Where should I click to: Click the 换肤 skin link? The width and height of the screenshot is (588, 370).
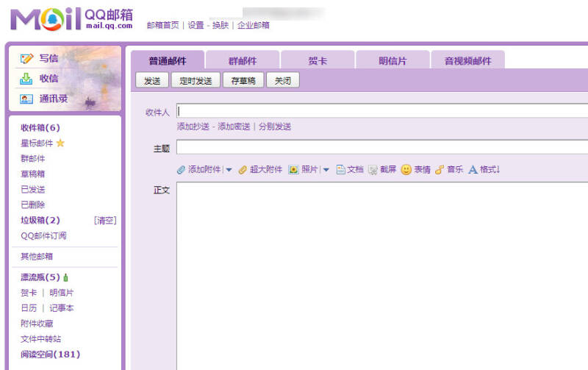tap(220, 25)
